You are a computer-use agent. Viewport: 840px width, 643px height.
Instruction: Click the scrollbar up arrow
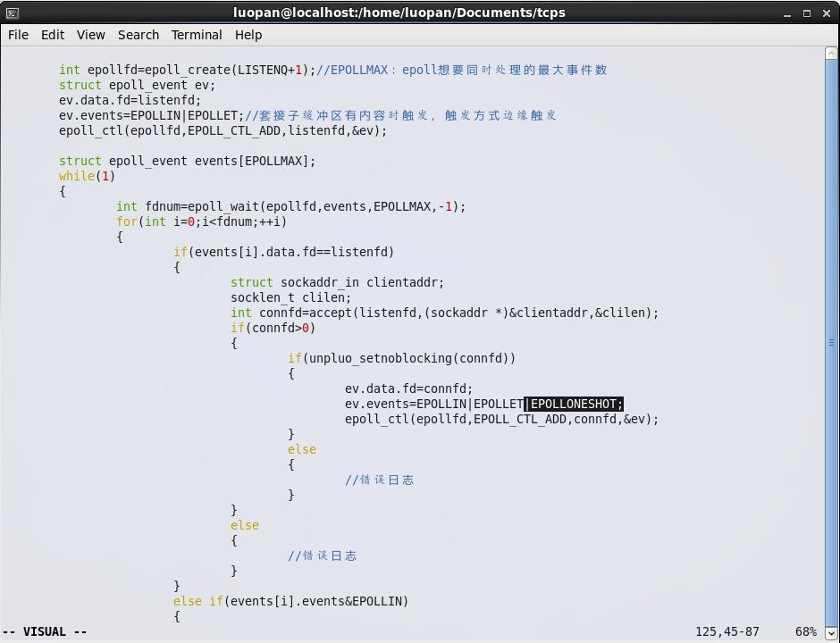(x=831, y=53)
